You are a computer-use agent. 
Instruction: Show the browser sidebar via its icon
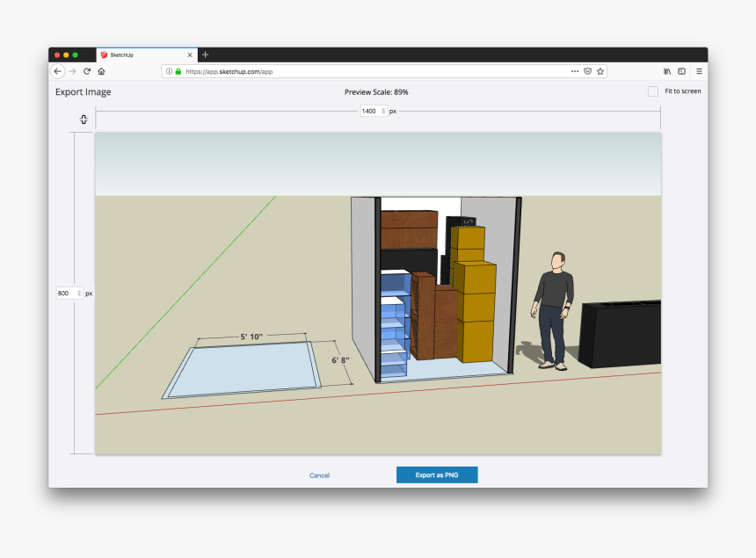(x=681, y=71)
